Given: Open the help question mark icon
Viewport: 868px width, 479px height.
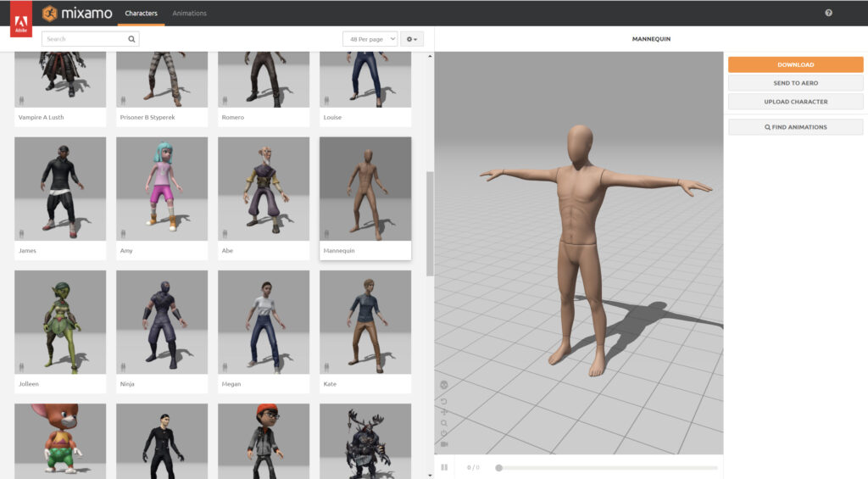Looking at the screenshot, I should pos(828,13).
